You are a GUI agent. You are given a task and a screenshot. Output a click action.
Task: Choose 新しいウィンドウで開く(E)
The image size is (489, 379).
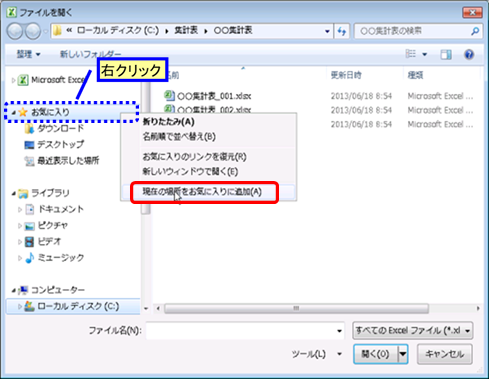click(x=208, y=172)
